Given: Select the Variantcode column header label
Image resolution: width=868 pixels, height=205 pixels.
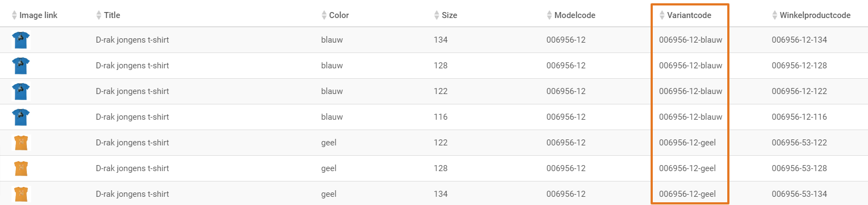Looking at the screenshot, I should (x=689, y=15).
